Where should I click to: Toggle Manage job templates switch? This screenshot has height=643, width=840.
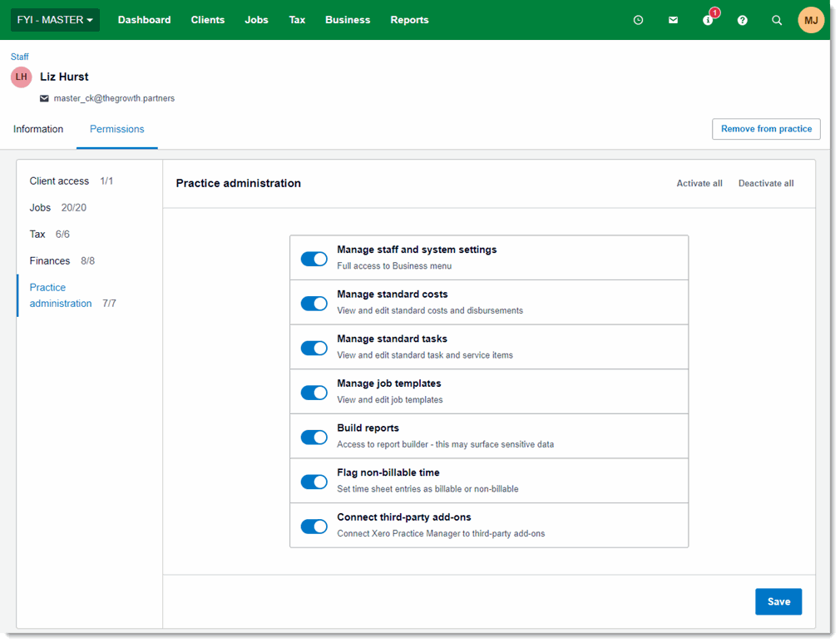pos(314,393)
